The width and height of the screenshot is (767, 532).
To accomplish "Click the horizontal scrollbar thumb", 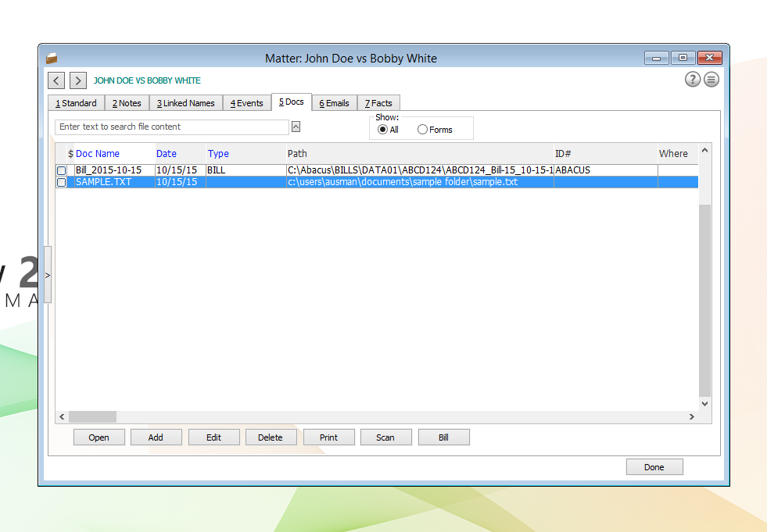I will point(92,416).
